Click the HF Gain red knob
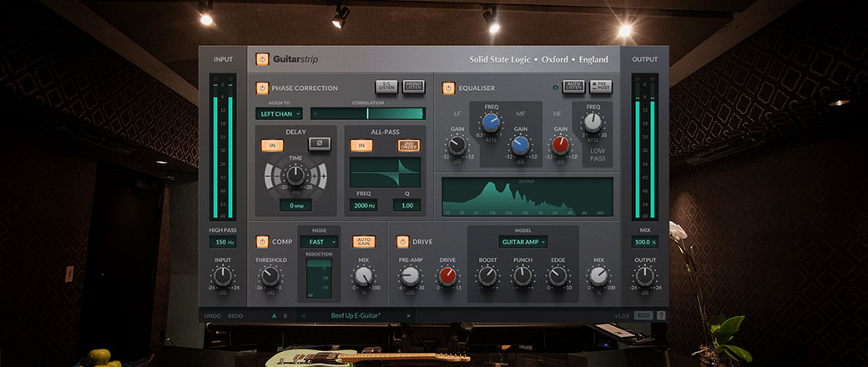The width and height of the screenshot is (868, 367). (560, 146)
